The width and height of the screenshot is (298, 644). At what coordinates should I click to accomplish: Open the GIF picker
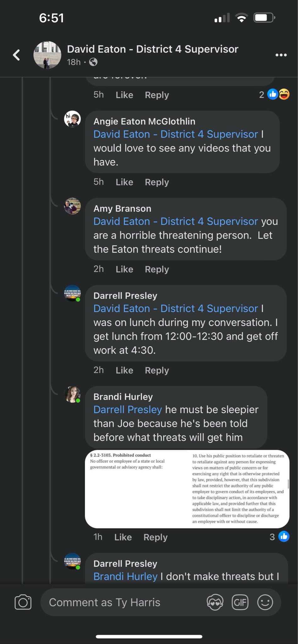(240, 602)
